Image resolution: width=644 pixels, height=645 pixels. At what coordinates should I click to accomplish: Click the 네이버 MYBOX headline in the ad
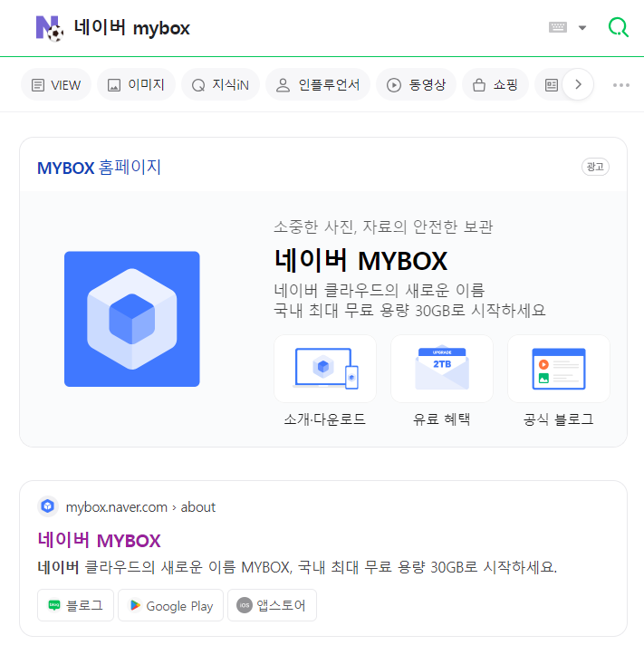click(360, 260)
